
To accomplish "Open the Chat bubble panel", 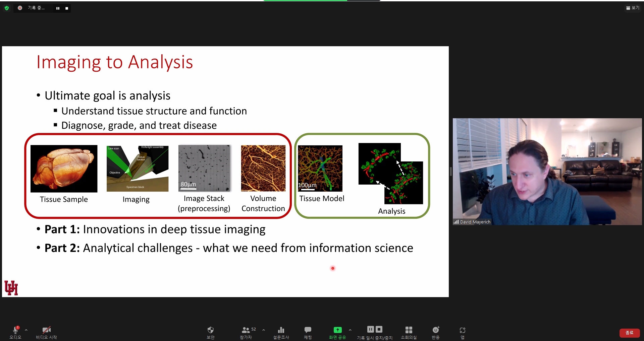I will (308, 332).
